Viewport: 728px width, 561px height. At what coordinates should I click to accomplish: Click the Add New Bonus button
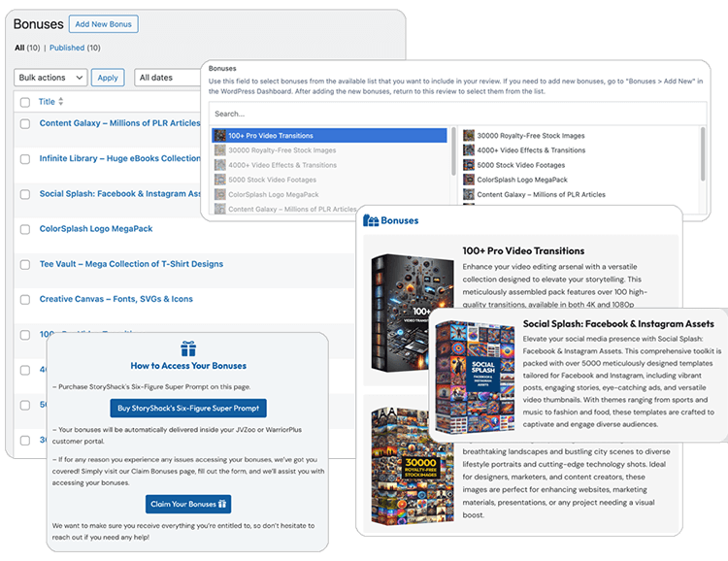click(103, 24)
